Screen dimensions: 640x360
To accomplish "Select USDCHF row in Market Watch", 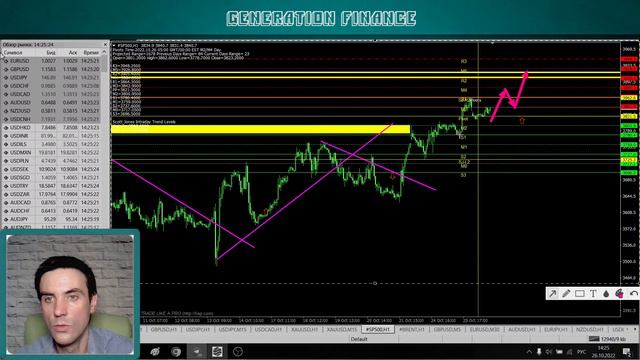I will click(51, 86).
